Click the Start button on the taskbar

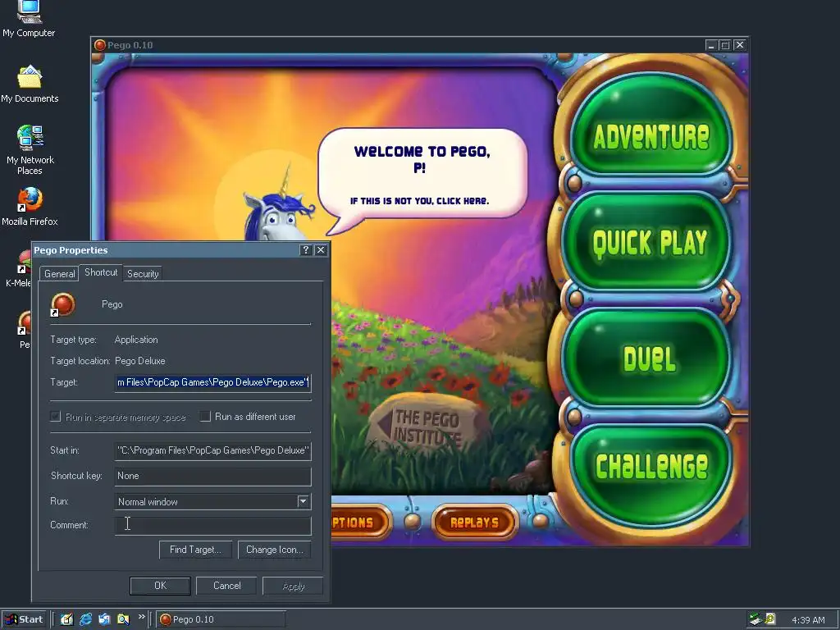[x=25, y=619]
